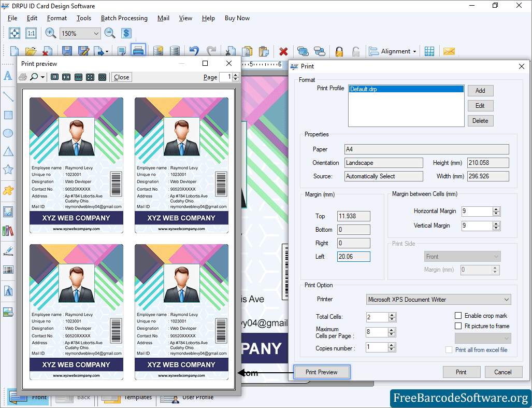The image size is (532, 408).
Task: Click the grid view icon
Action: tap(429, 51)
